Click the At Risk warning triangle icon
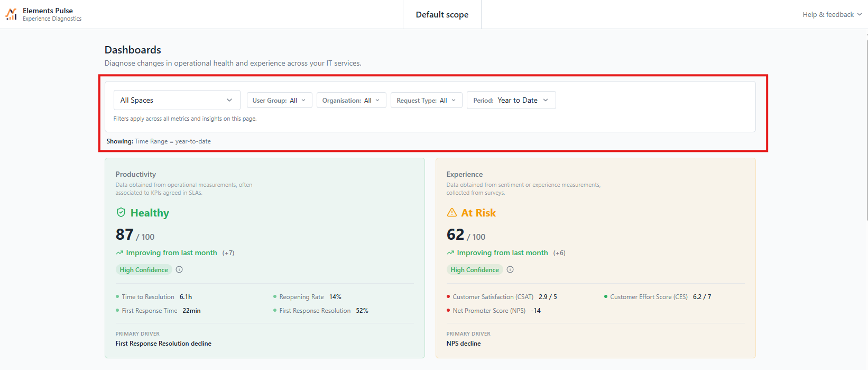This screenshot has height=370, width=868. click(452, 212)
